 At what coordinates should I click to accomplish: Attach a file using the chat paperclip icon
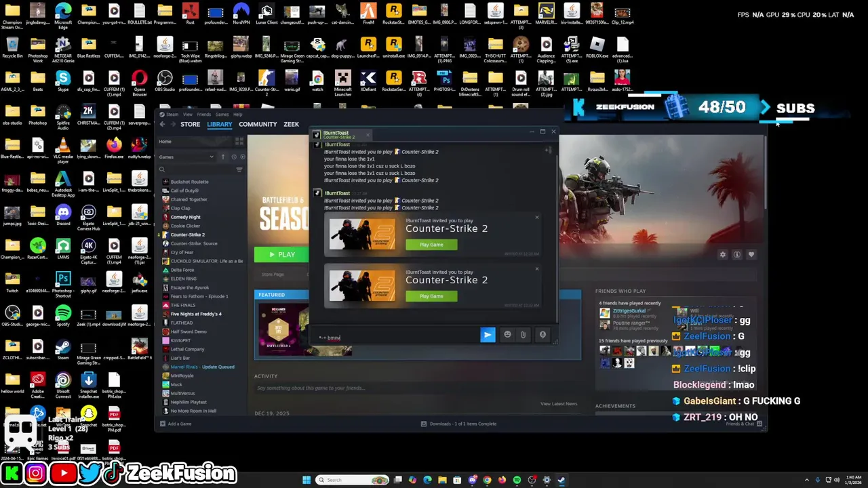[x=523, y=335]
